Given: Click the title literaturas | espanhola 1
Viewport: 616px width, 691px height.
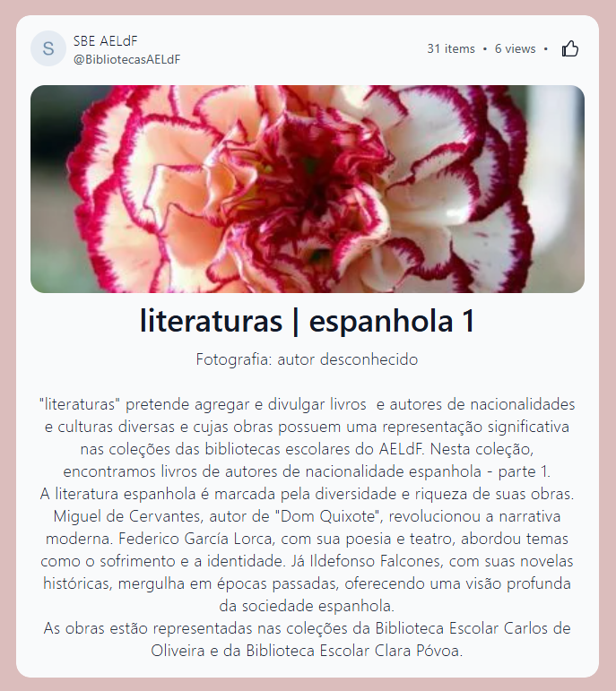Looking at the screenshot, I should pyautogui.click(x=308, y=321).
